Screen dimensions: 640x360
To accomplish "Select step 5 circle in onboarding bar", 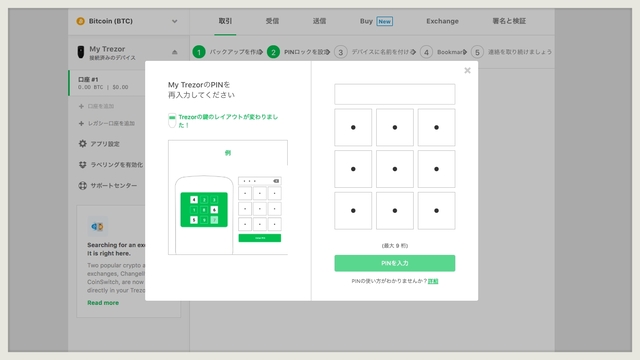I will [477, 52].
